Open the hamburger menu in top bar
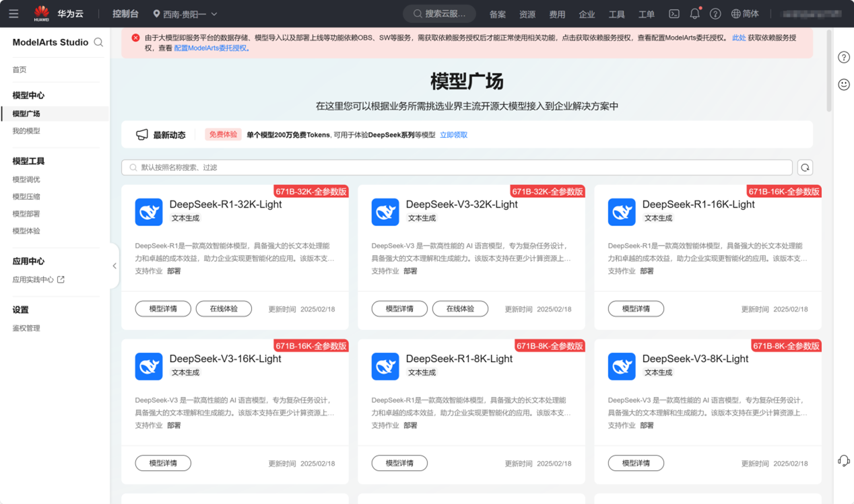The width and height of the screenshot is (854, 504). [x=13, y=13]
